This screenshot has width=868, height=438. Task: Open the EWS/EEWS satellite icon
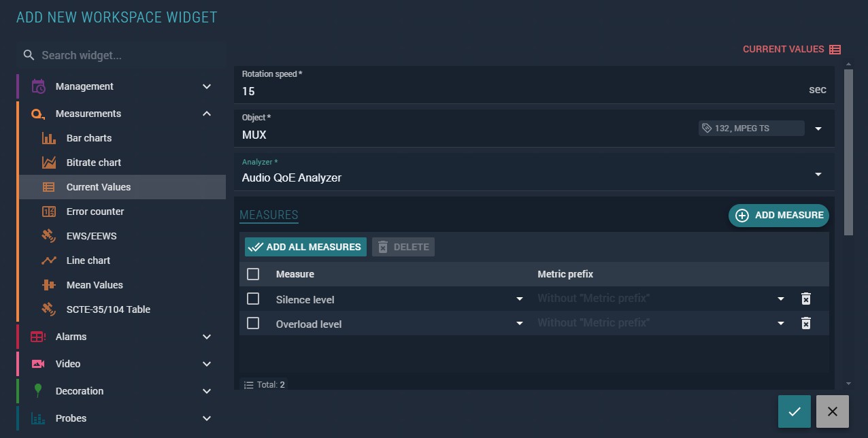coord(49,236)
